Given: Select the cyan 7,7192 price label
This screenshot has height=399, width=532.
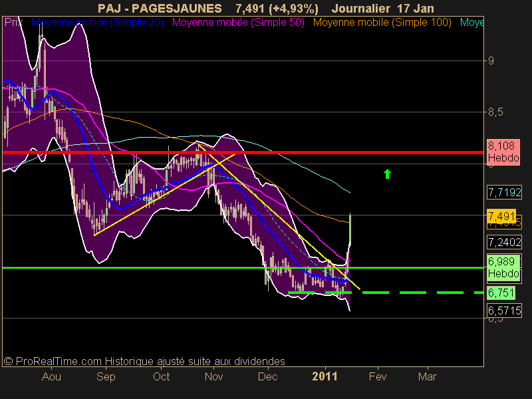Looking at the screenshot, I should click(x=504, y=192).
